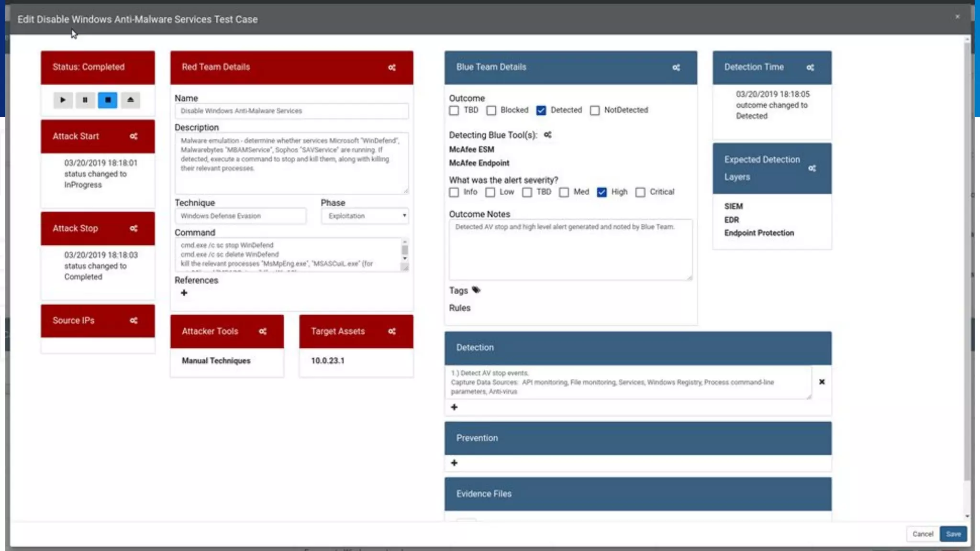The width and height of the screenshot is (980, 551).
Task: Add a reference with the plus icon
Action: click(x=184, y=293)
